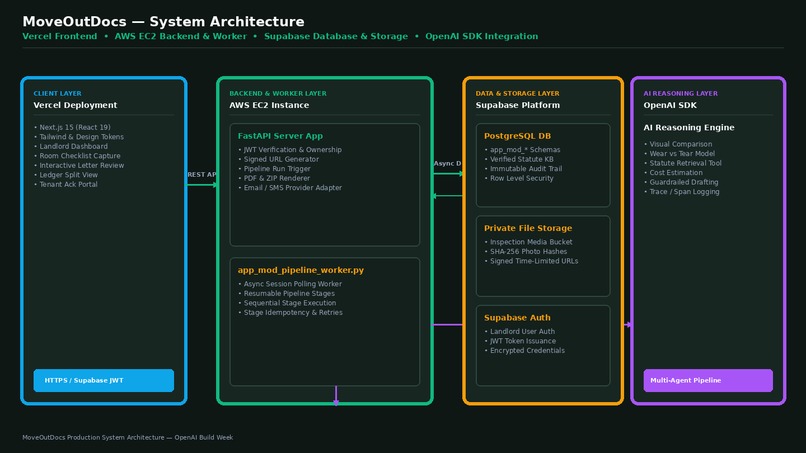Click 'Stage Idempotency & Retries' bullet

click(x=290, y=313)
